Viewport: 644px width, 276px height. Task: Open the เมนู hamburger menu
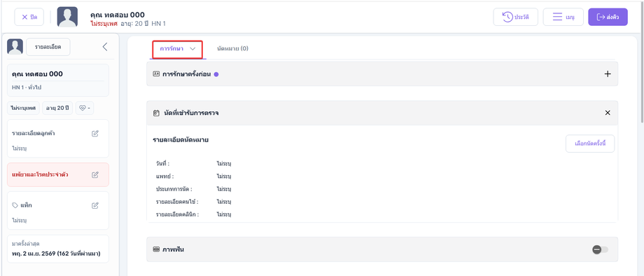563,17
